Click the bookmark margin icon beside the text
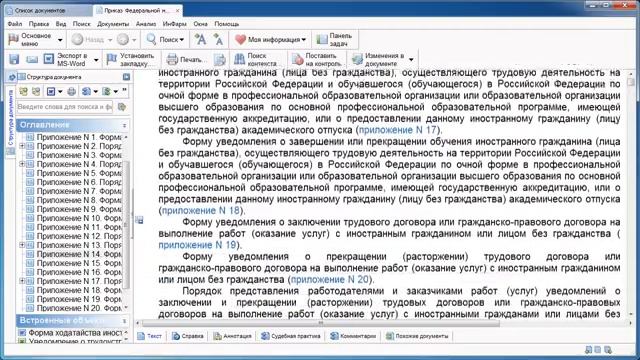This screenshot has width=640, height=360. tap(140, 220)
